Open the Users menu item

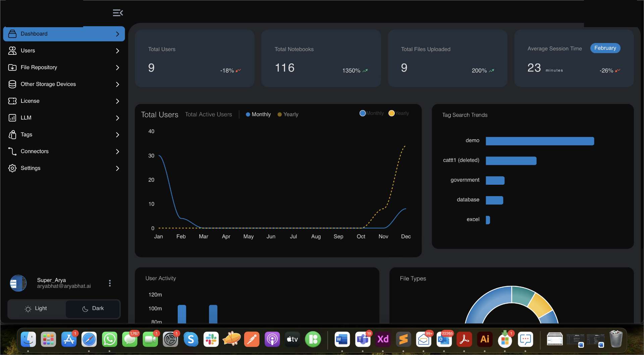(x=64, y=50)
